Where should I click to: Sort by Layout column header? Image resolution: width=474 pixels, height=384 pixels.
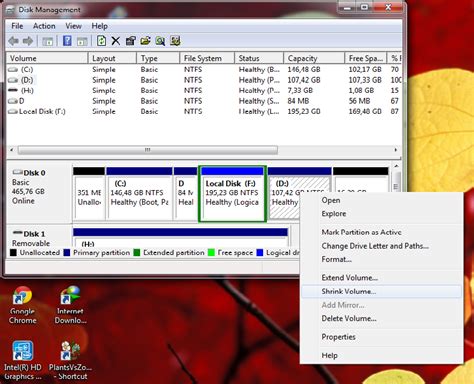pyautogui.click(x=112, y=58)
